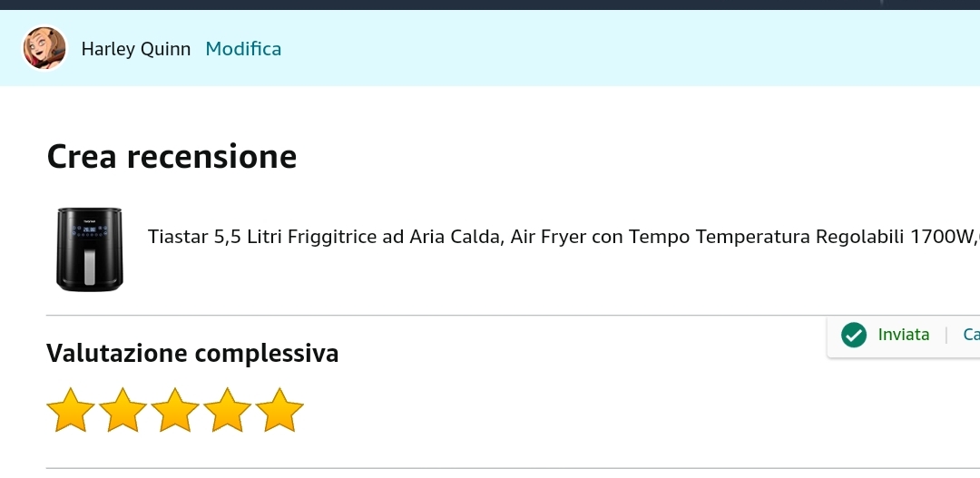The width and height of the screenshot is (980, 478).
Task: Set rating to one star
Action: click(71, 411)
